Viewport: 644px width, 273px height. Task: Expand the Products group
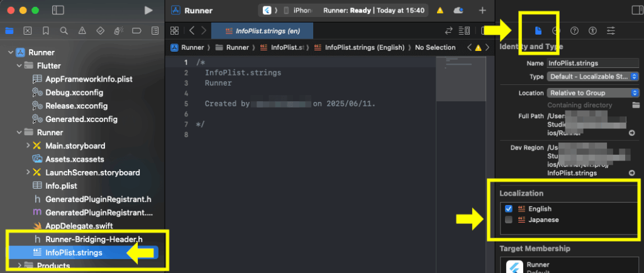pos(19,265)
